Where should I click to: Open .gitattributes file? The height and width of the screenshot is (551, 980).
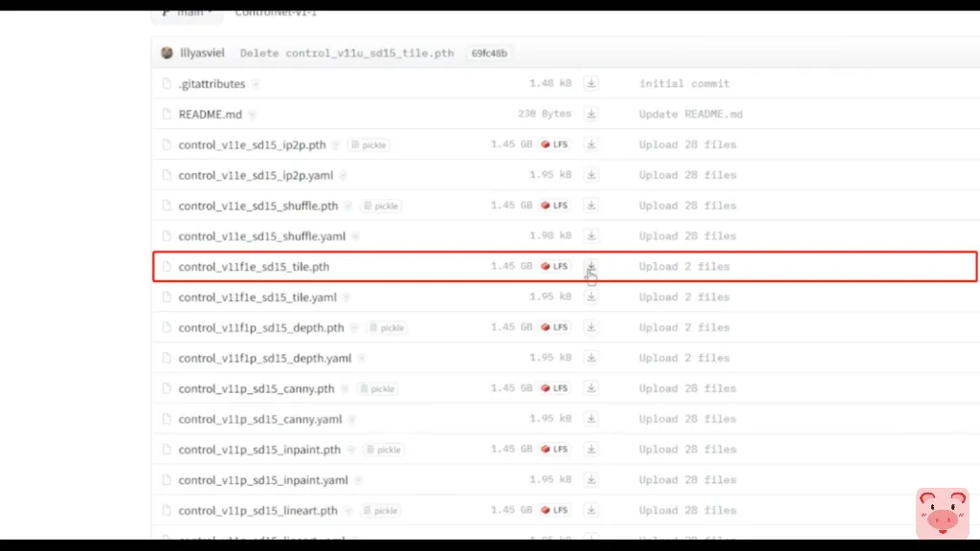pyautogui.click(x=212, y=84)
